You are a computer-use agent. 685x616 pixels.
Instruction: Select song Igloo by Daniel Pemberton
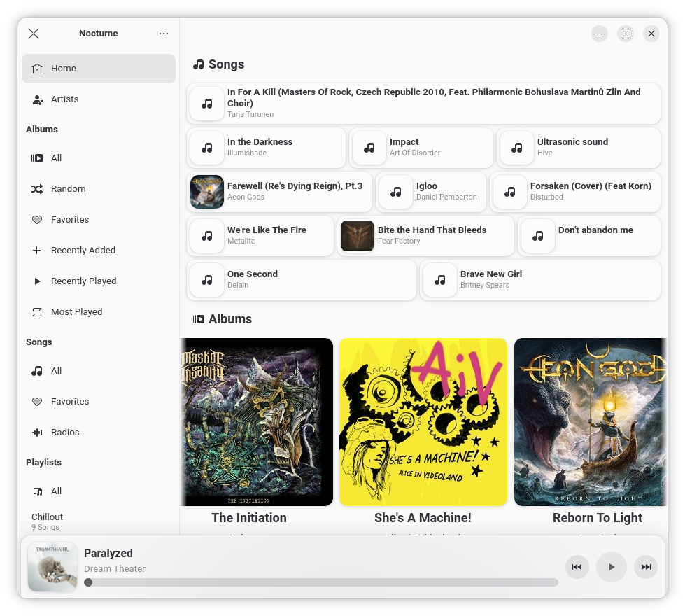tap(431, 192)
